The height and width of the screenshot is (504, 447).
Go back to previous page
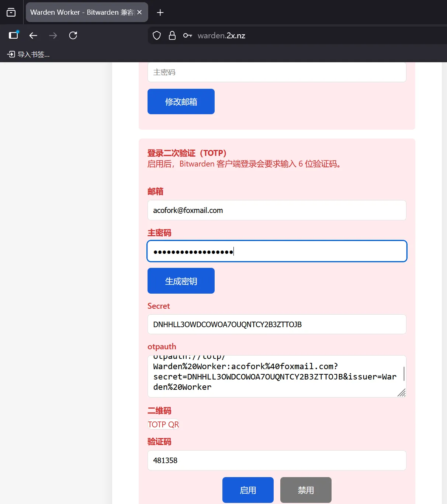[x=33, y=35]
